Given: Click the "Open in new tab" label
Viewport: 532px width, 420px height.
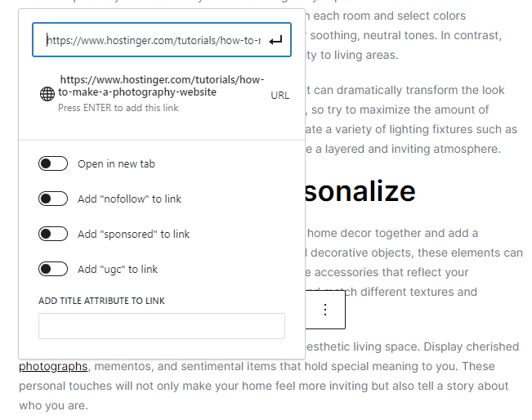Looking at the screenshot, I should pyautogui.click(x=116, y=164).
